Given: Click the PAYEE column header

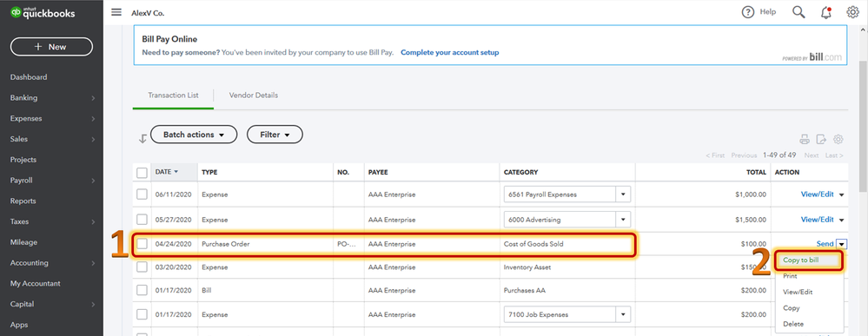Looking at the screenshot, I should 378,172.
